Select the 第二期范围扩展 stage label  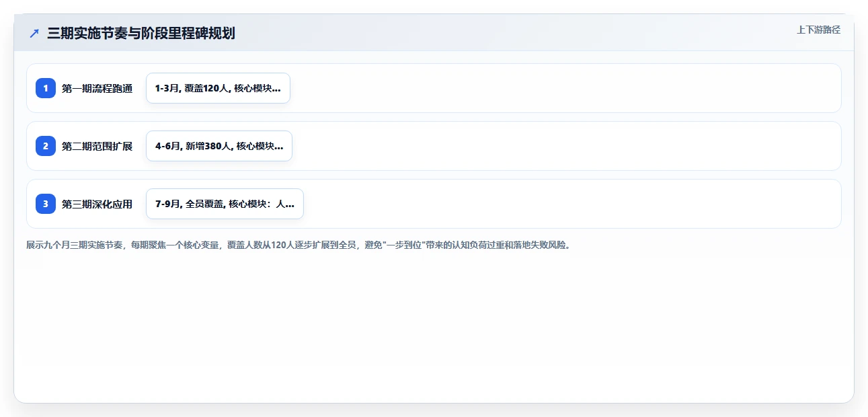pos(97,146)
